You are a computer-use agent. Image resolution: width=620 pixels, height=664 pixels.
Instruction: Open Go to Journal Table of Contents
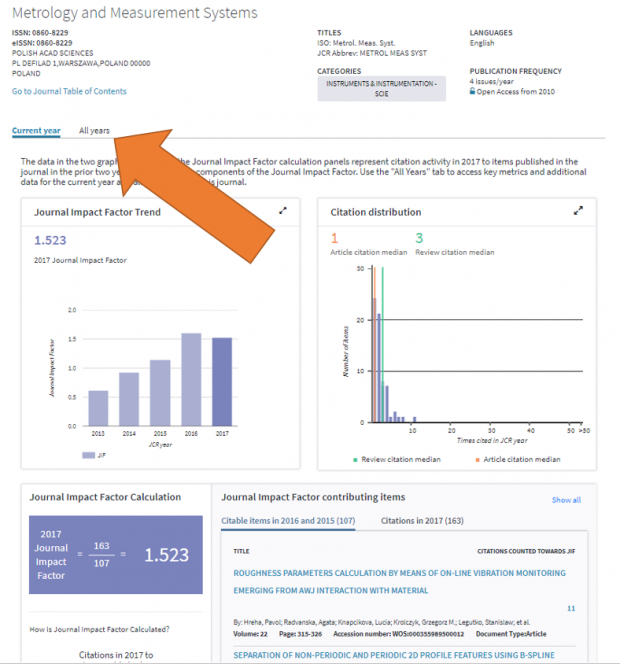[x=69, y=91]
